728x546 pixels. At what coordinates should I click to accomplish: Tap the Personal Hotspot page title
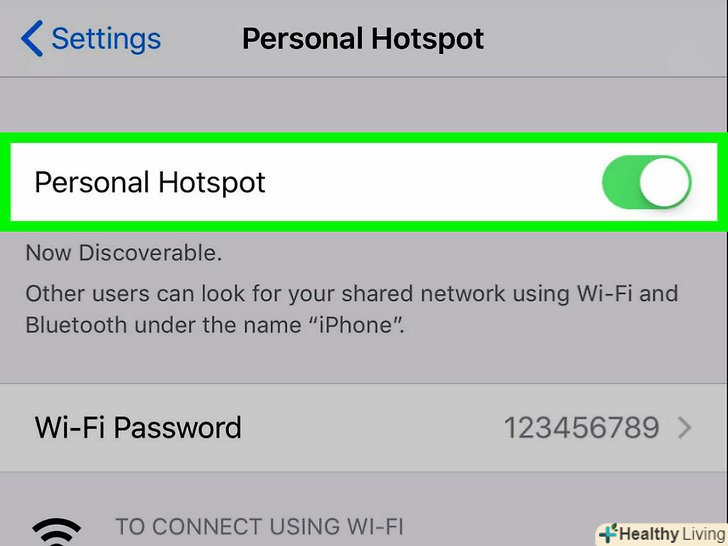(x=363, y=39)
